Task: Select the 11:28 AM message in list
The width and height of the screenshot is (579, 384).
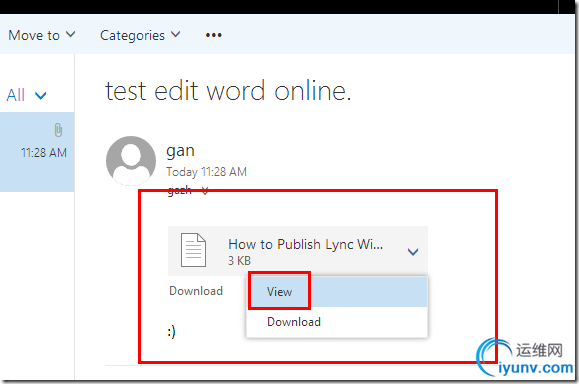Action: pos(37,152)
